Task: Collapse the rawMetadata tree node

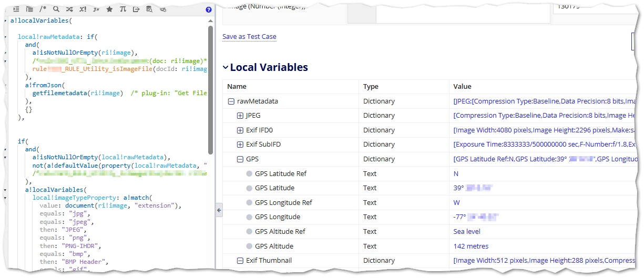Action: pyautogui.click(x=231, y=101)
